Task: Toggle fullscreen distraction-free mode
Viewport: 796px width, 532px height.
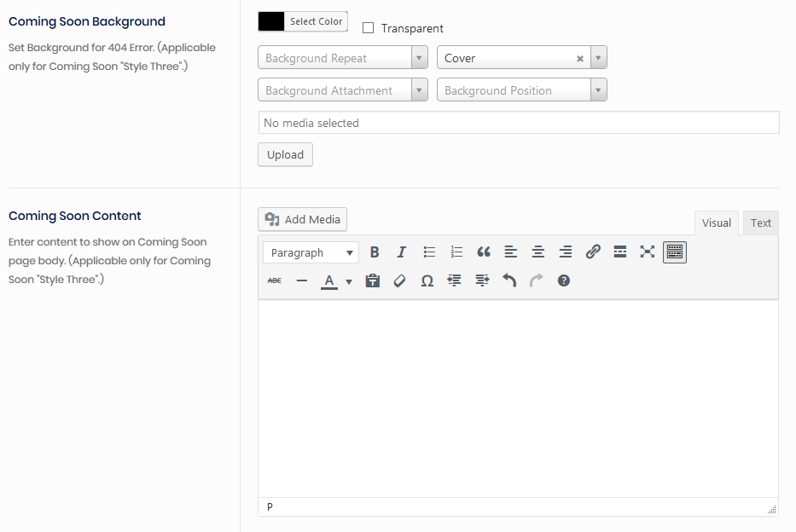Action: (648, 252)
